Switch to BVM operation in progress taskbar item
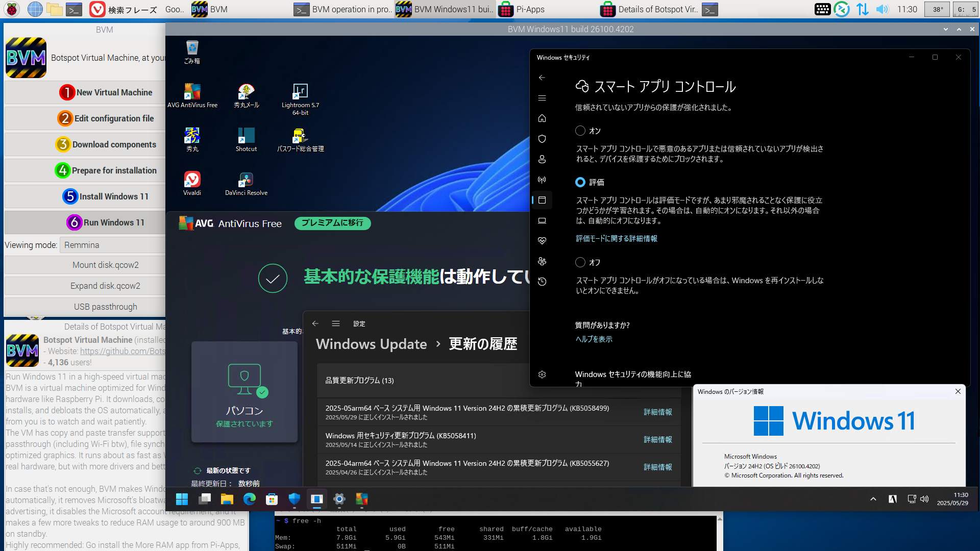Screen dimensions: 980x551 343,9
